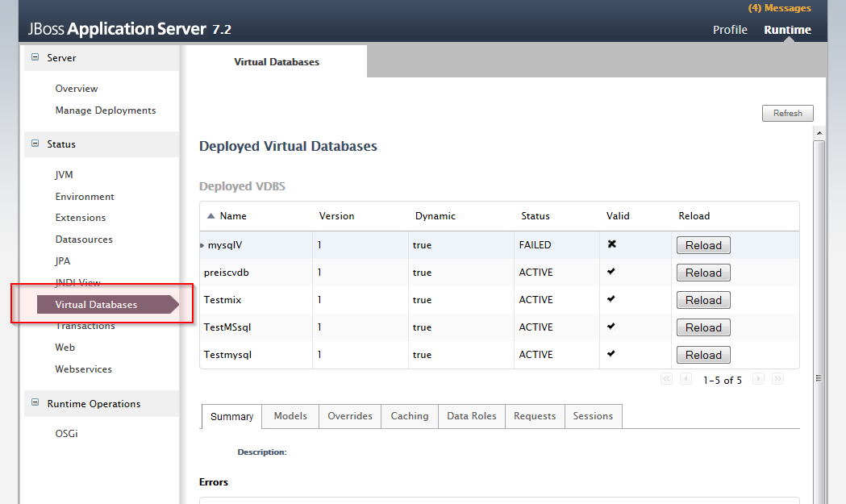Open the Overview page

[77, 89]
